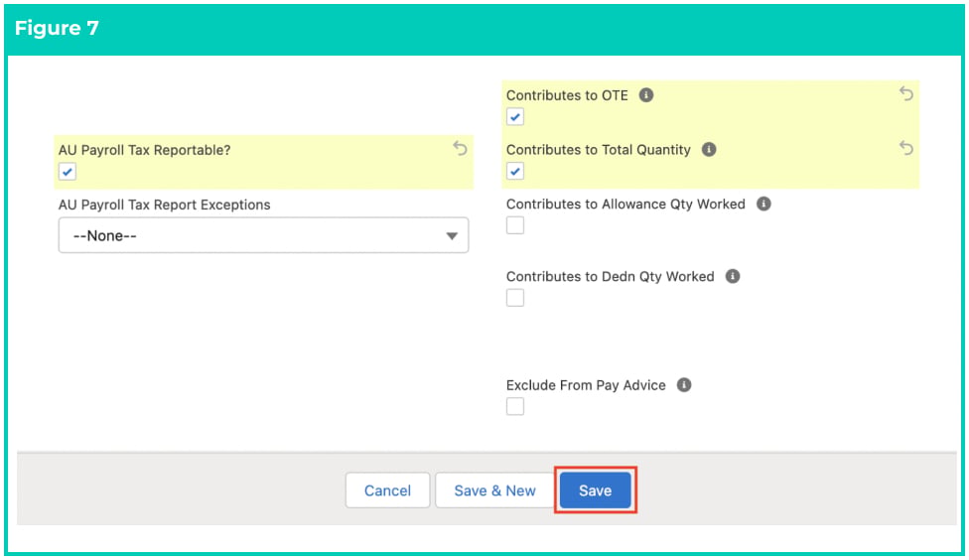Revert Contributes to Total Quantity change
Screen dimensions: 969x560
(x=906, y=148)
